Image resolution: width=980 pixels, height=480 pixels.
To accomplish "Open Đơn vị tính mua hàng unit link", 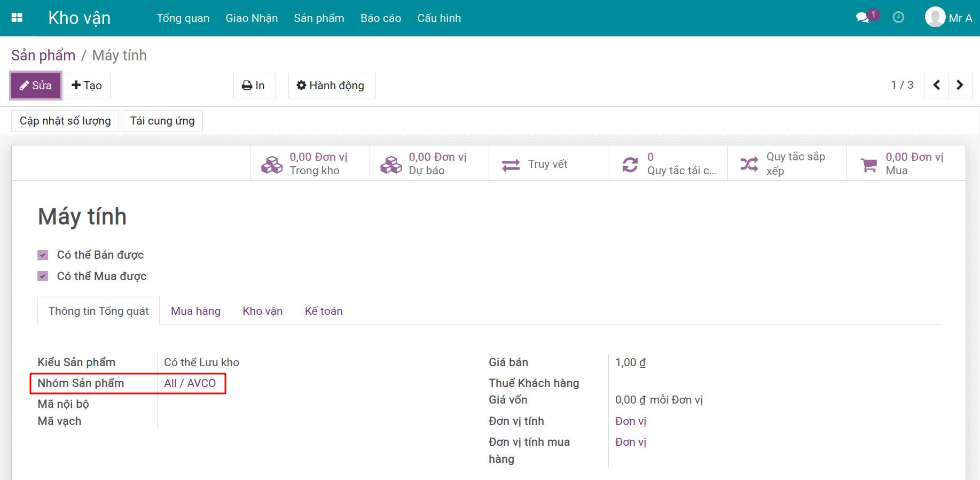I will (x=631, y=442).
